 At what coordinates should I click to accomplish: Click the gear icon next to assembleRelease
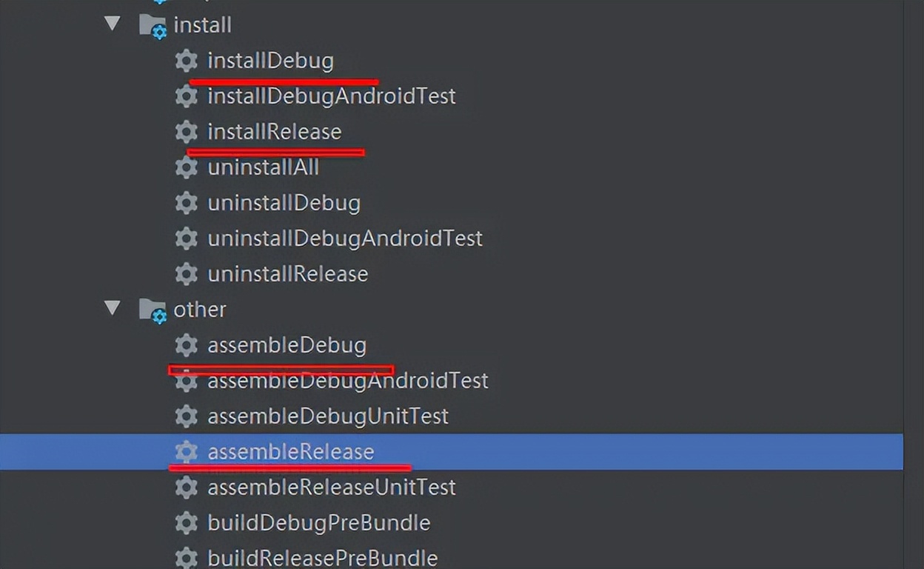click(x=186, y=451)
